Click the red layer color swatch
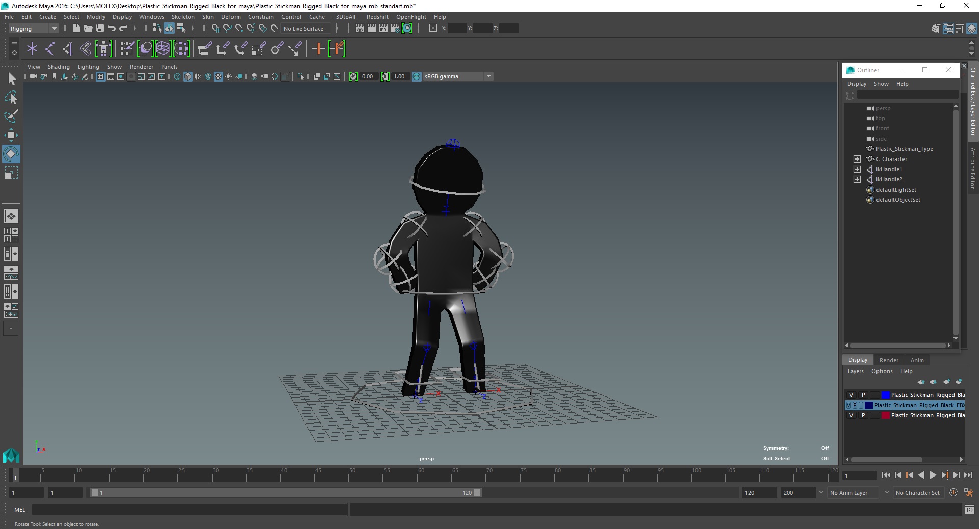This screenshot has height=529, width=980. coord(886,415)
